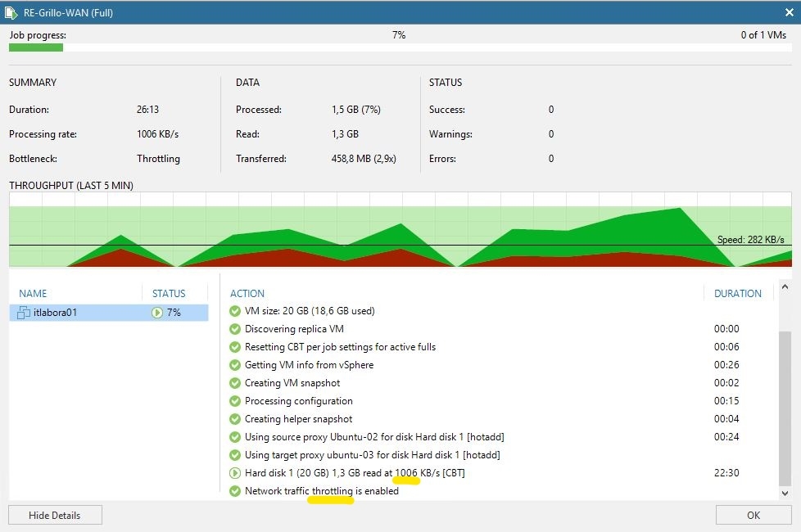
Task: Click the Bottleneck value 'Throttling'
Action: click(x=158, y=159)
